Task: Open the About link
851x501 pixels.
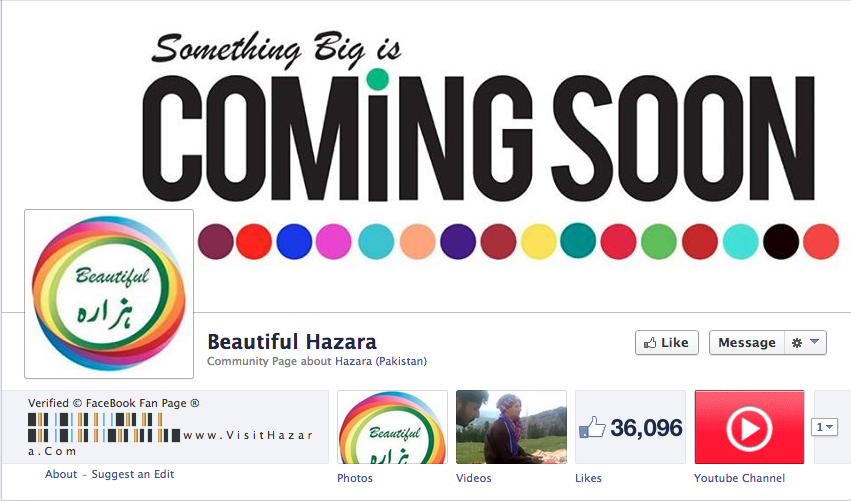Action: [61, 474]
